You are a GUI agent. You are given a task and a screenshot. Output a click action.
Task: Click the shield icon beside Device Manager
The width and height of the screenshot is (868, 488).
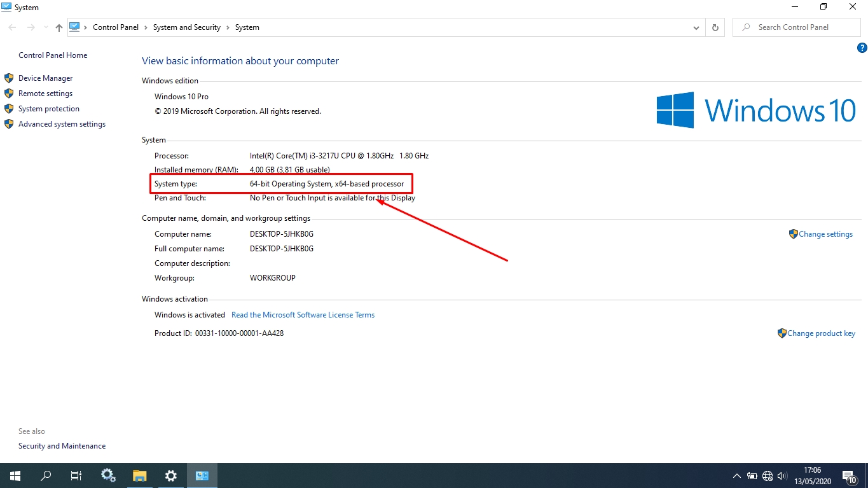pos(9,78)
